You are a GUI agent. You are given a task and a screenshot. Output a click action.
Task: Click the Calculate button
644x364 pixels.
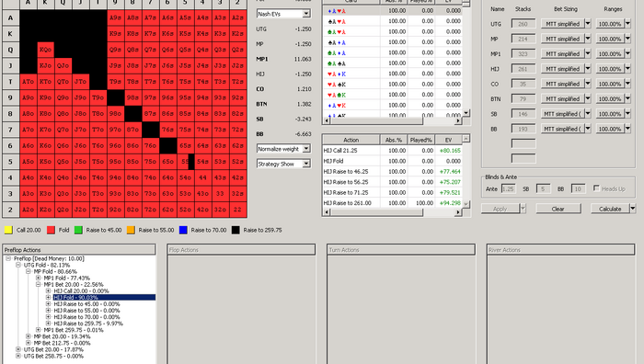tap(610, 209)
